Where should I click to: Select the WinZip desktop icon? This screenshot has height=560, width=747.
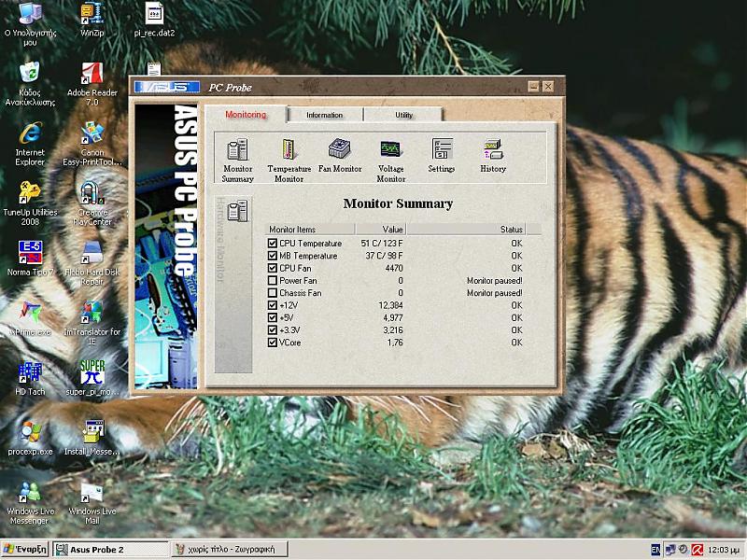click(92, 20)
